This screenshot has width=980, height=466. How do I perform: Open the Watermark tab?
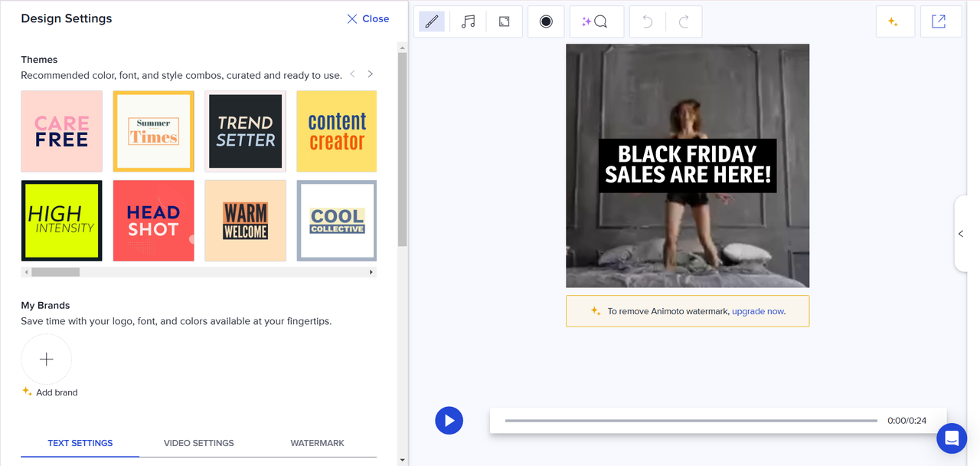pyautogui.click(x=317, y=443)
